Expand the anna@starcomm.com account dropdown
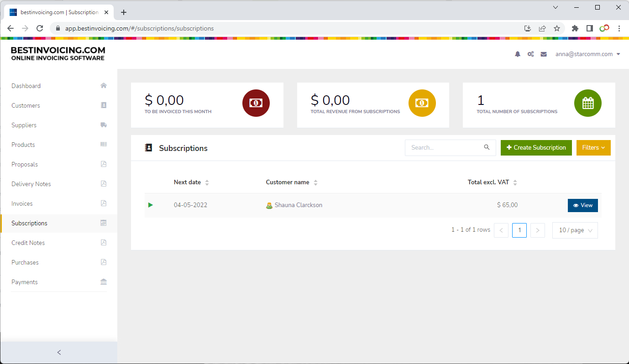 tap(587, 54)
